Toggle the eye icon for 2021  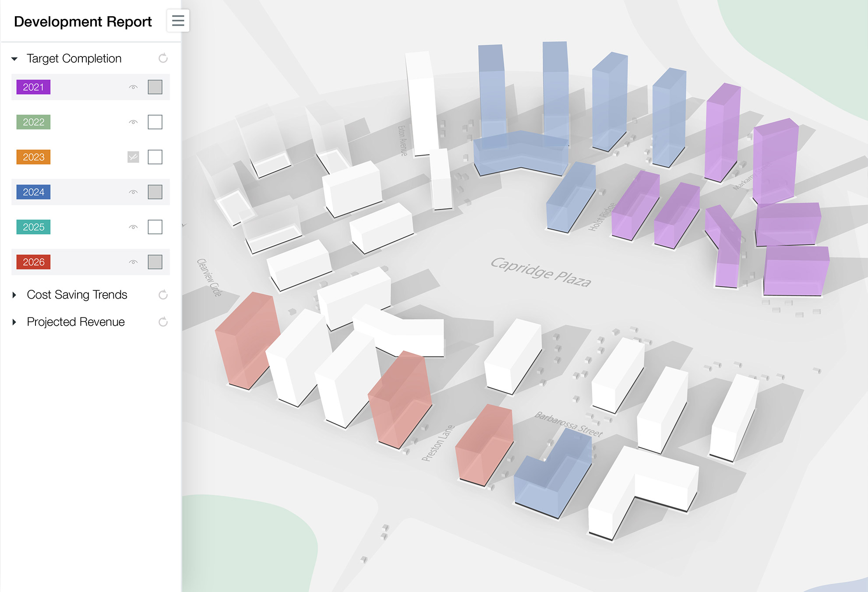coord(133,87)
